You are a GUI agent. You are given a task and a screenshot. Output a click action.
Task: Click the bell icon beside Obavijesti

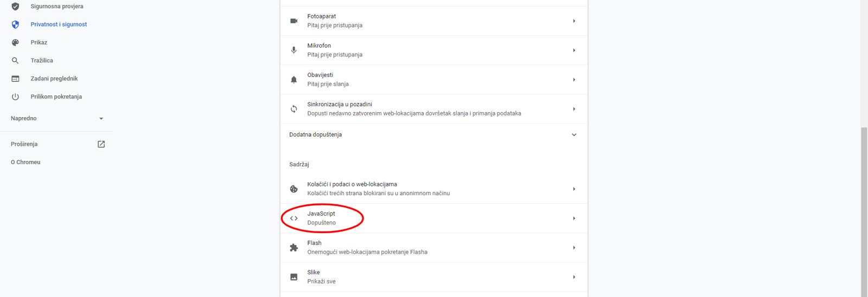click(293, 80)
